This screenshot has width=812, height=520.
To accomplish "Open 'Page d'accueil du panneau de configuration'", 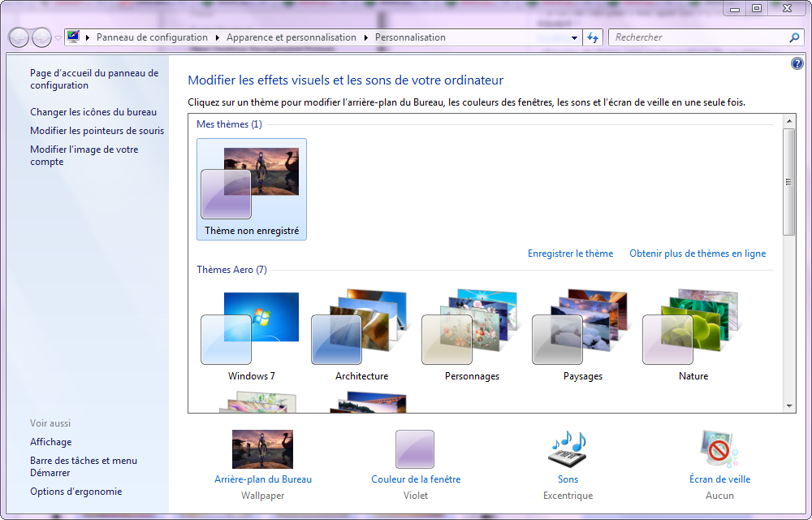I will point(94,80).
